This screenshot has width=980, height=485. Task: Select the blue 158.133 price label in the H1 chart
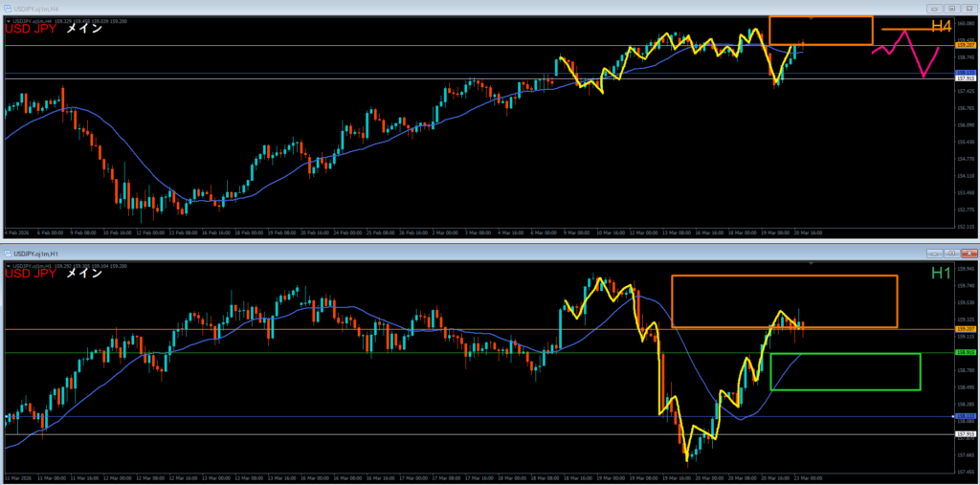[x=965, y=415]
